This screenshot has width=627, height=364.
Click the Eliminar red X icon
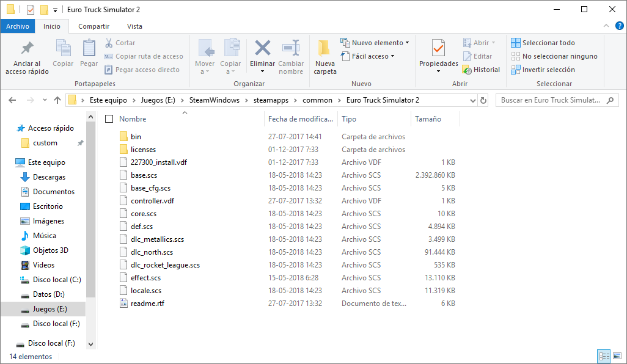[262, 48]
